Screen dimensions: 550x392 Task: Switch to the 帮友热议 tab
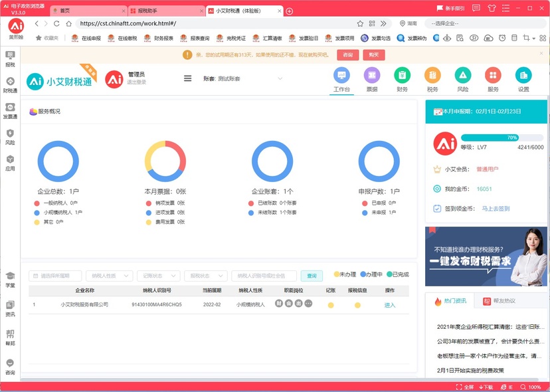(500, 301)
